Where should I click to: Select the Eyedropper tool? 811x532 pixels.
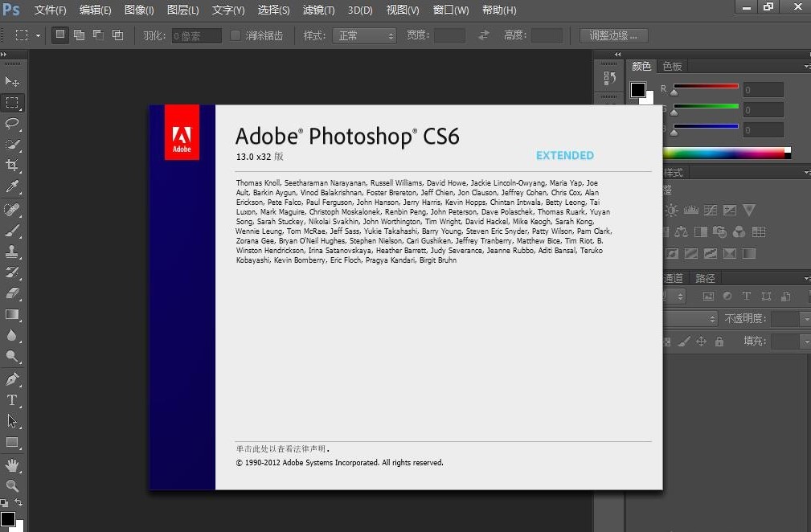point(12,186)
